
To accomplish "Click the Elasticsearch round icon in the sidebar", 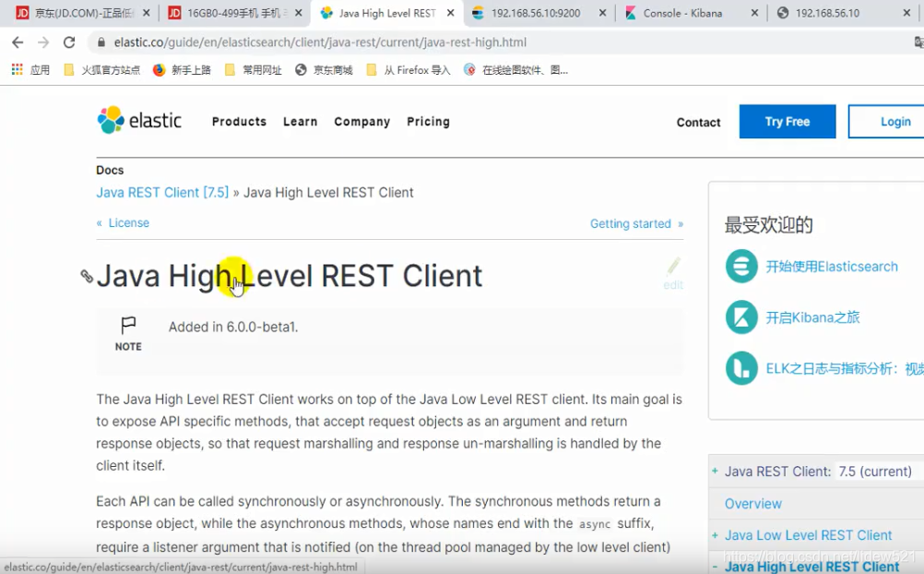I will pyautogui.click(x=741, y=267).
